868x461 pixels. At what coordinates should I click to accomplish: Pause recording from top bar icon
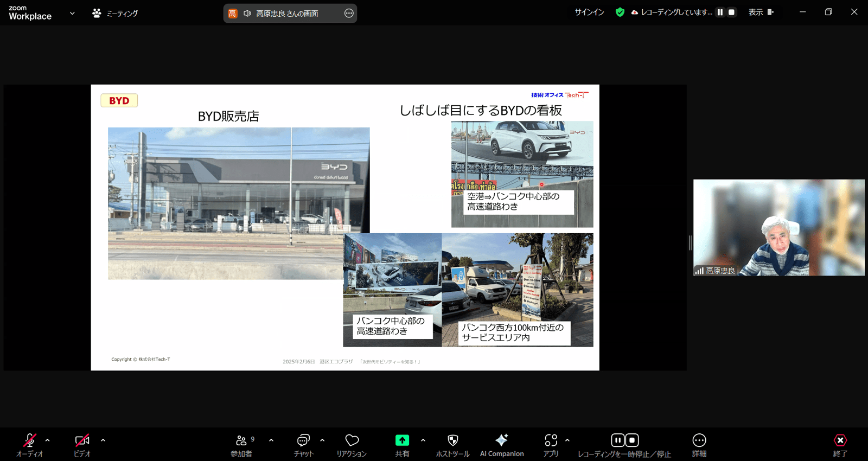pos(720,12)
